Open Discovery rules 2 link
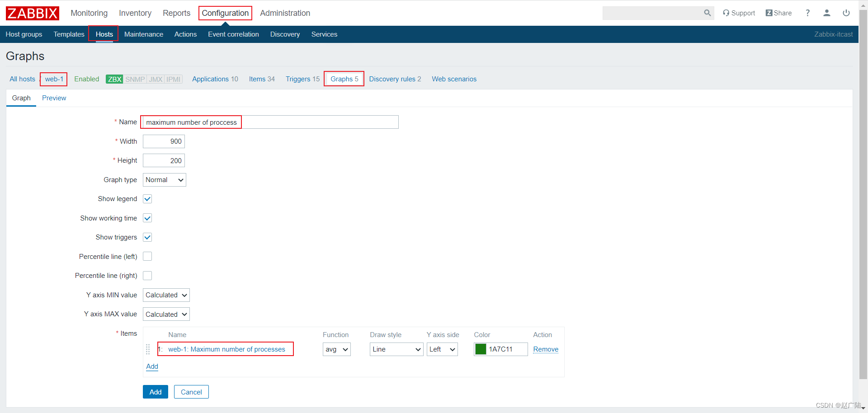This screenshot has height=413, width=868. [395, 79]
